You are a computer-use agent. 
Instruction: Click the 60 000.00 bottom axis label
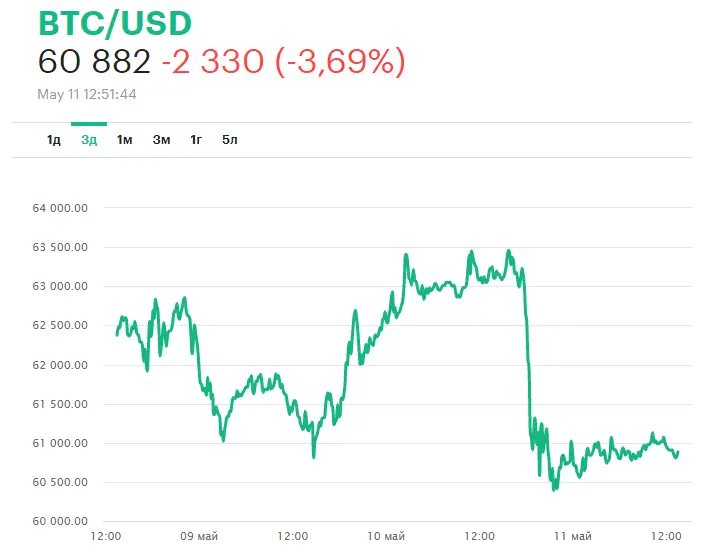(x=61, y=522)
